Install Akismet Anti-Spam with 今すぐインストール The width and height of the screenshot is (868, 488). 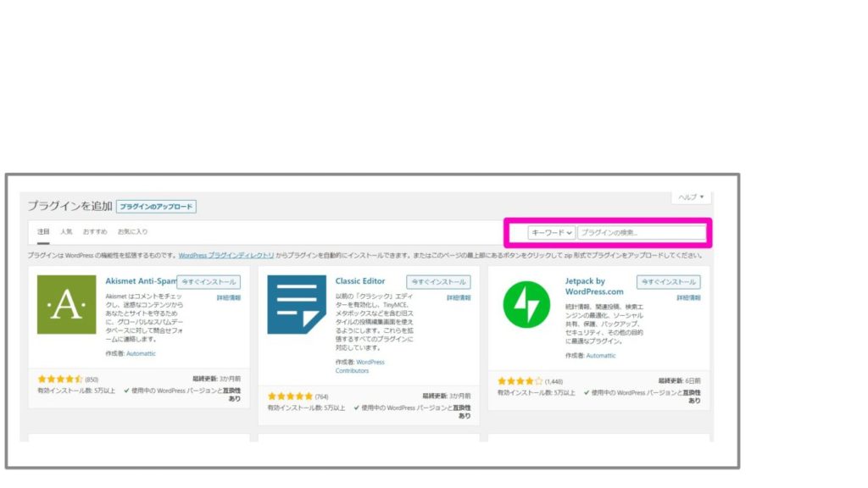pyautogui.click(x=209, y=282)
